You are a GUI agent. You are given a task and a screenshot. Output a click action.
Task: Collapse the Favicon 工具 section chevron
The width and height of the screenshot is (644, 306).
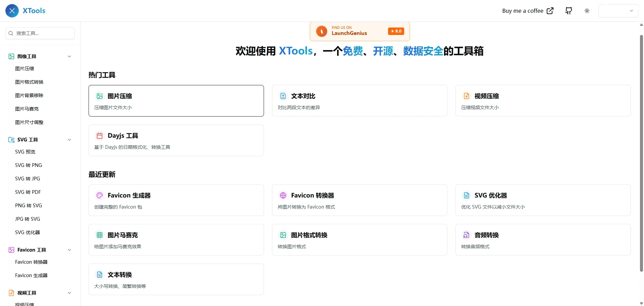[x=69, y=250]
